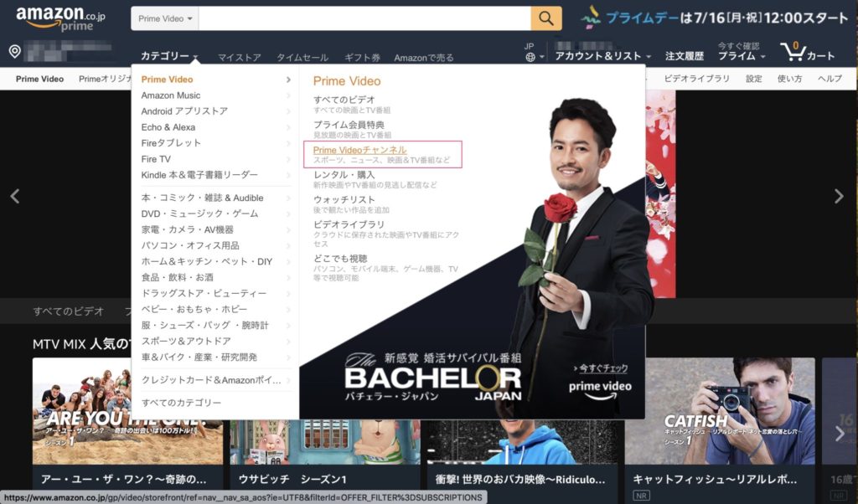Screen dimensions: 858x504
Task: Open the Catfish show thumbnail
Action: click(720, 411)
